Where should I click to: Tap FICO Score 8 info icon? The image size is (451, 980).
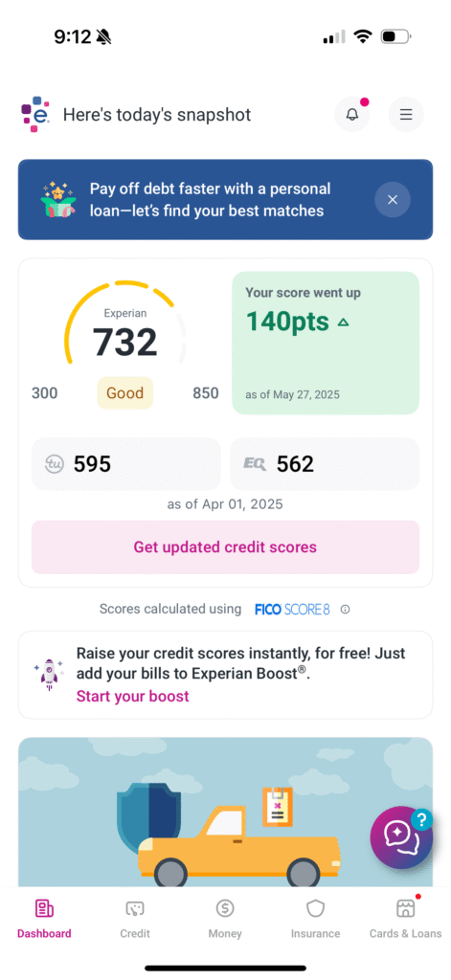(346, 610)
